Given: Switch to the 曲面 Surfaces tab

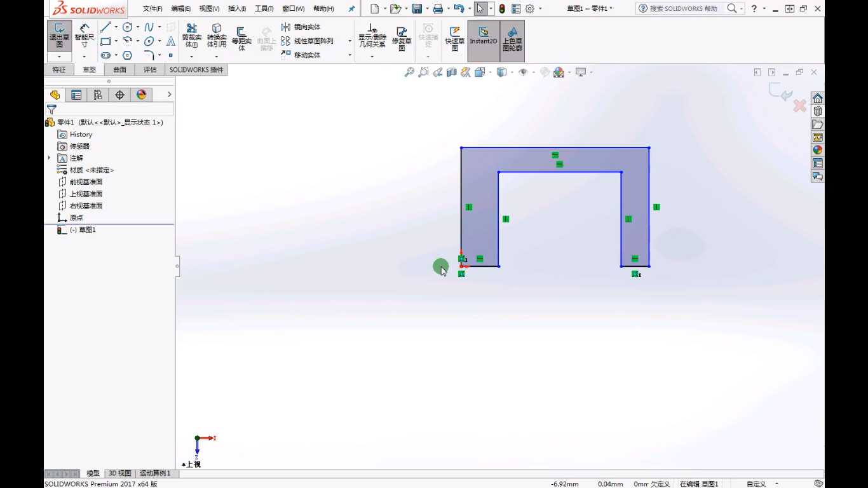Looking at the screenshot, I should (119, 70).
